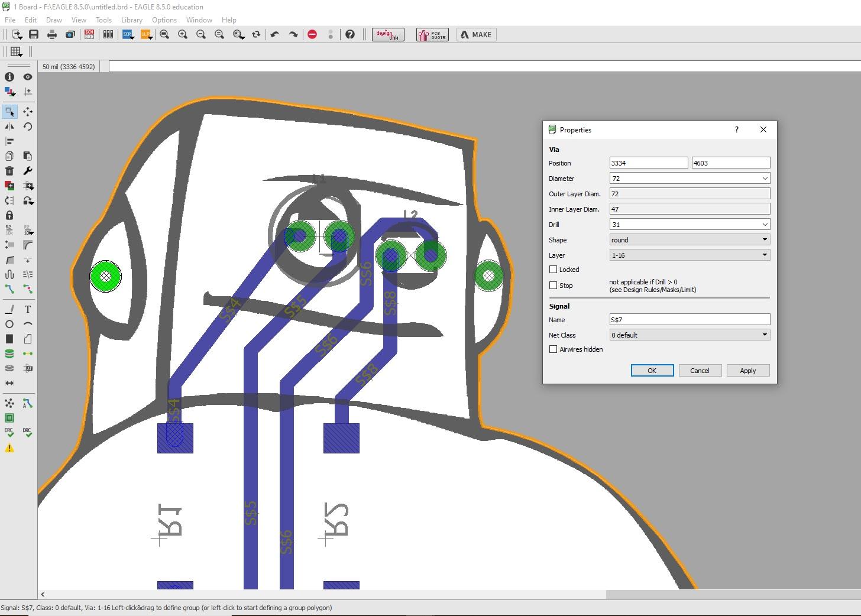The image size is (861, 616).
Task: Open the View menu
Action: (x=79, y=20)
